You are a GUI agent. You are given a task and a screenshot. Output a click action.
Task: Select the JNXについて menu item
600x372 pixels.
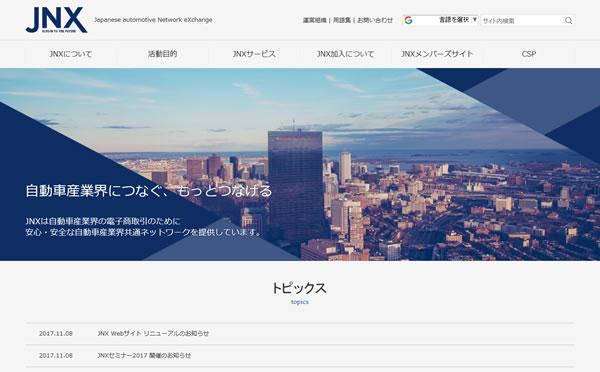[x=71, y=54]
